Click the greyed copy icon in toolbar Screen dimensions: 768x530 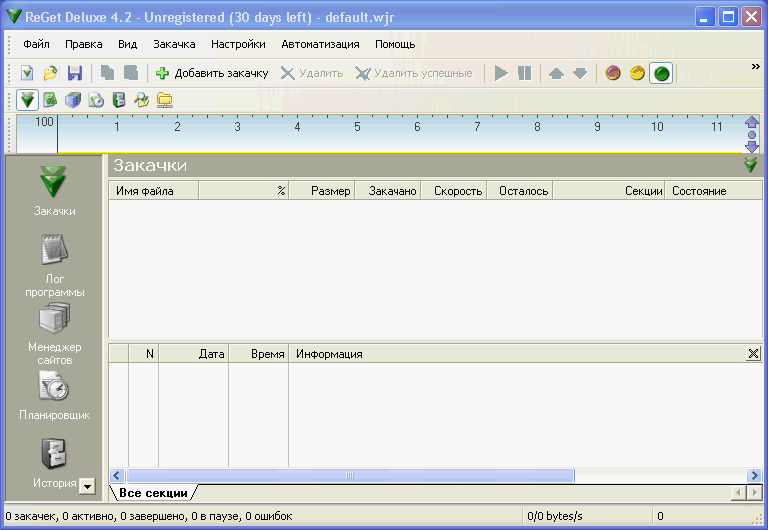pyautogui.click(x=107, y=73)
